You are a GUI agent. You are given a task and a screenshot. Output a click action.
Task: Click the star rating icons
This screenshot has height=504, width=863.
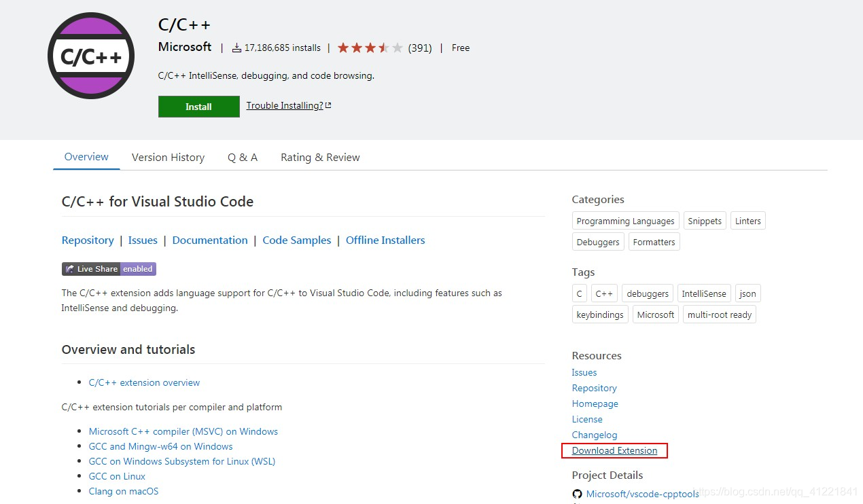coord(370,48)
